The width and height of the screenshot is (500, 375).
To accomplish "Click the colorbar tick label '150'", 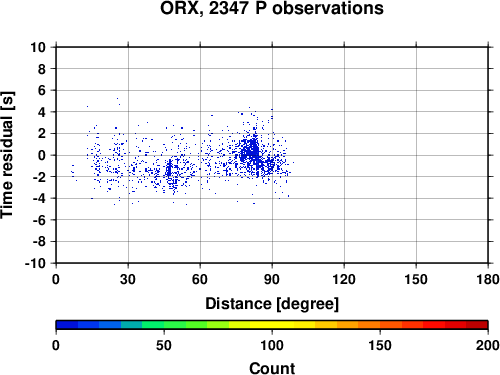I will pyautogui.click(x=380, y=345).
